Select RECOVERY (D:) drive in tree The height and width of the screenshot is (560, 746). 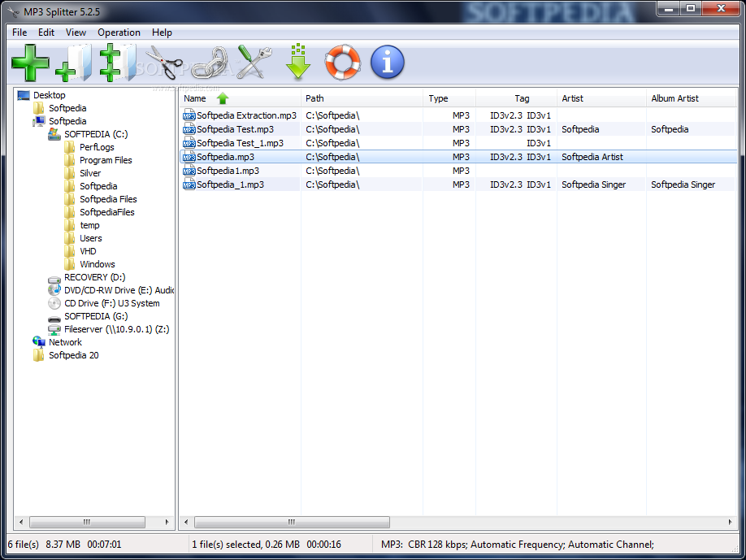point(95,277)
